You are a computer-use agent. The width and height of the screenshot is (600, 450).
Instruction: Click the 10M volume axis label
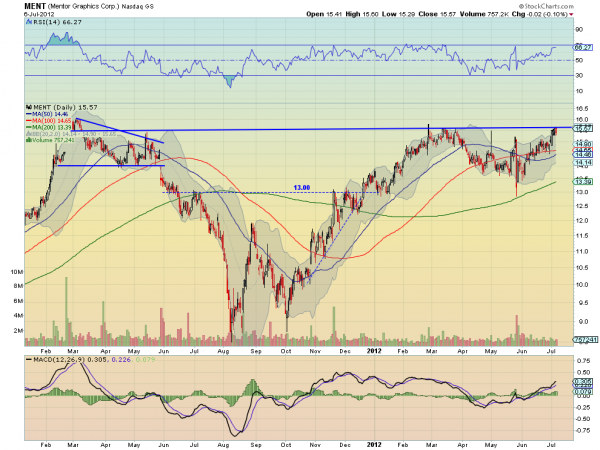(17, 272)
